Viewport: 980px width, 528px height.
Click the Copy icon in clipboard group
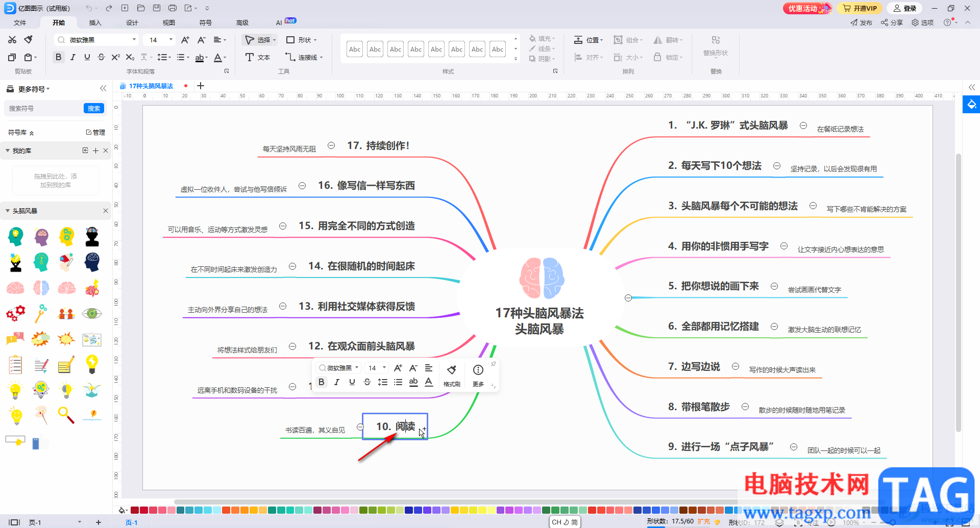click(x=12, y=57)
